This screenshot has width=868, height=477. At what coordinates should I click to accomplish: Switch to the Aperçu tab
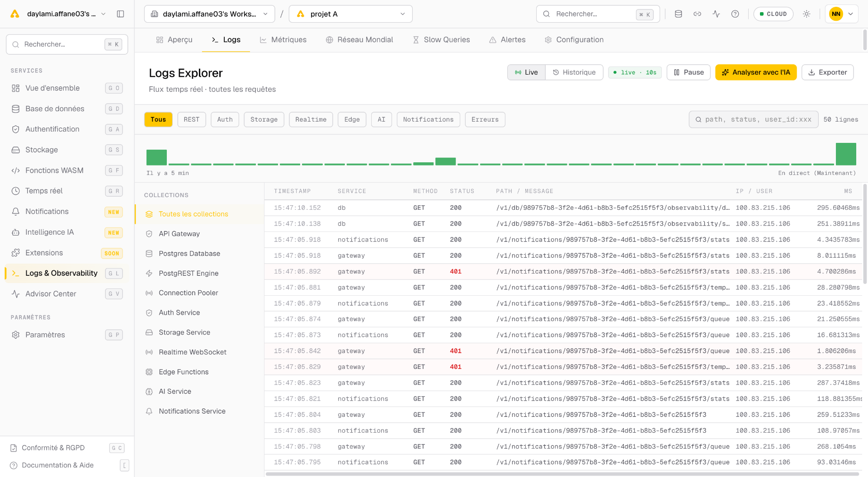click(174, 40)
